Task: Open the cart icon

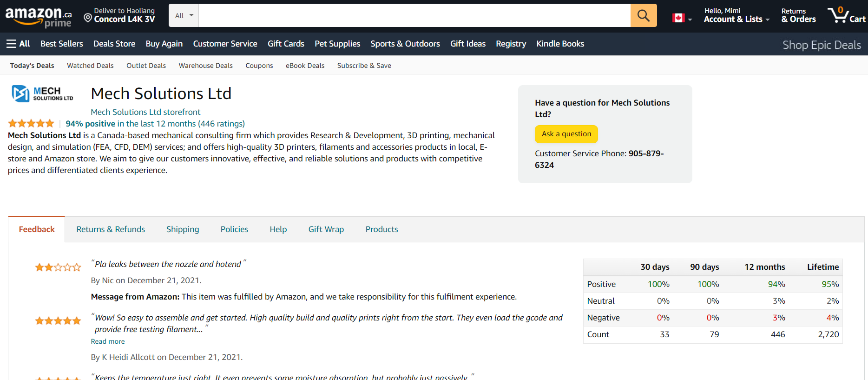Action: (846, 15)
